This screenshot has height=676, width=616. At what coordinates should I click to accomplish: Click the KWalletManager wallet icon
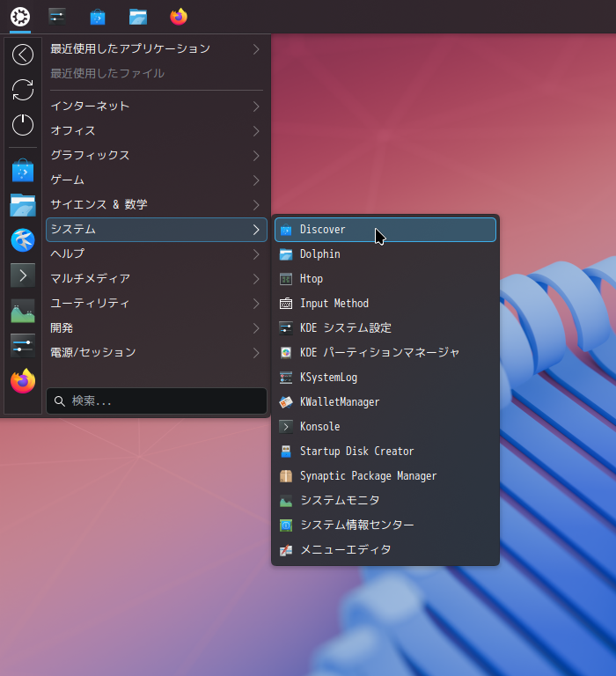tap(286, 402)
